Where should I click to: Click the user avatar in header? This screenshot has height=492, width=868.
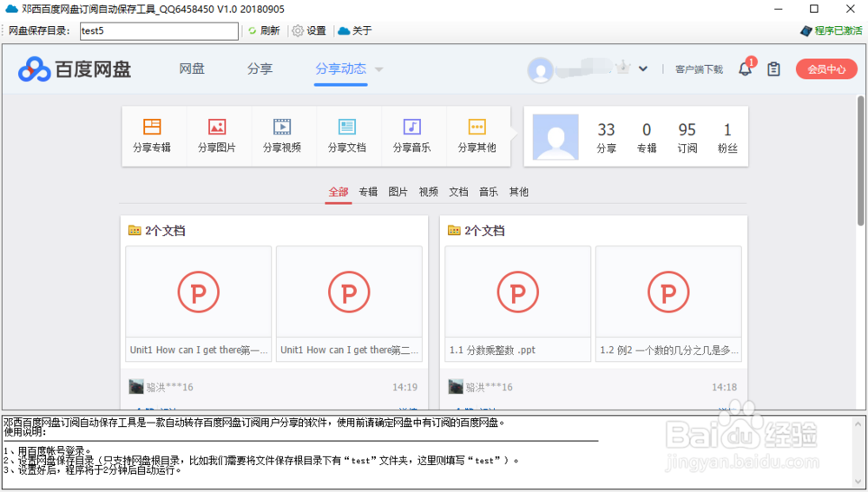point(540,70)
